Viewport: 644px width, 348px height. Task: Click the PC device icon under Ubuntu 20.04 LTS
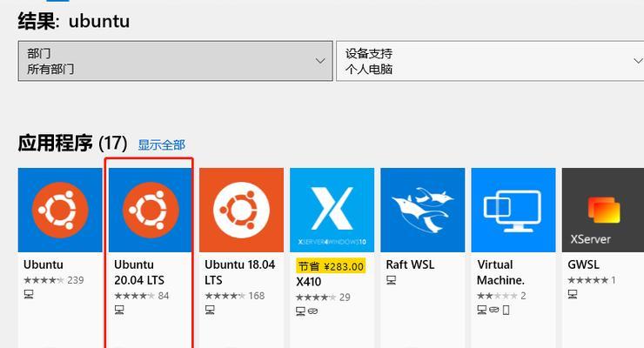pos(119,310)
